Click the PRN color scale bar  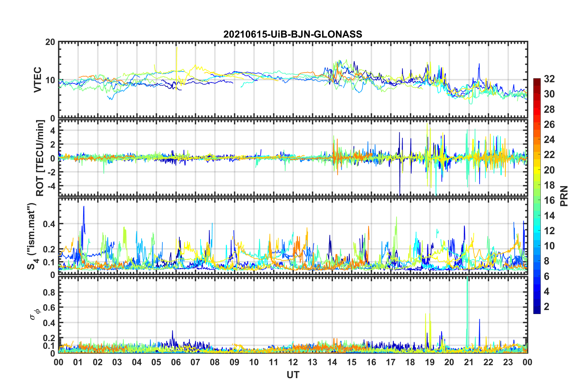[537, 196]
